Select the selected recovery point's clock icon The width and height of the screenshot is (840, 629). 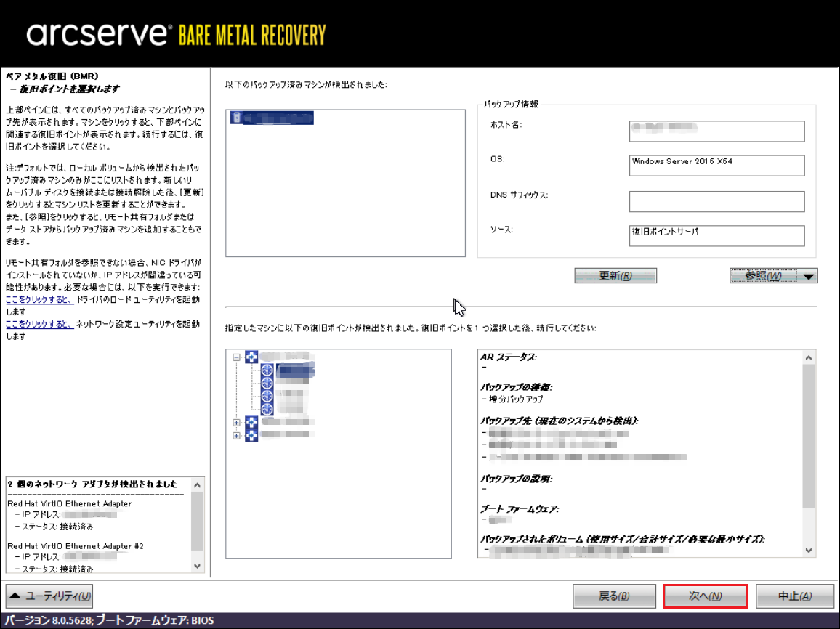267,370
